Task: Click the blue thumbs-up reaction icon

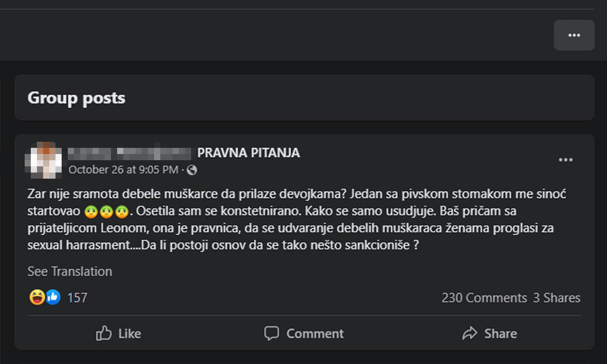Action: 53,297
